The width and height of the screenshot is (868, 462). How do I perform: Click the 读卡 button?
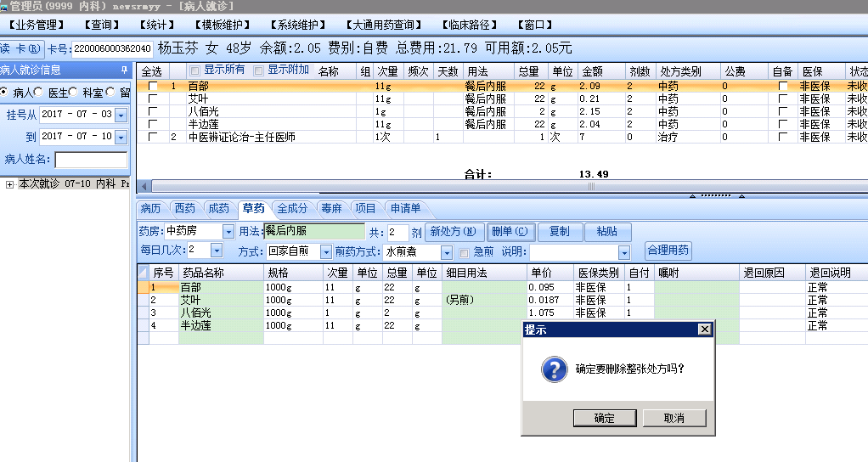click(20, 48)
